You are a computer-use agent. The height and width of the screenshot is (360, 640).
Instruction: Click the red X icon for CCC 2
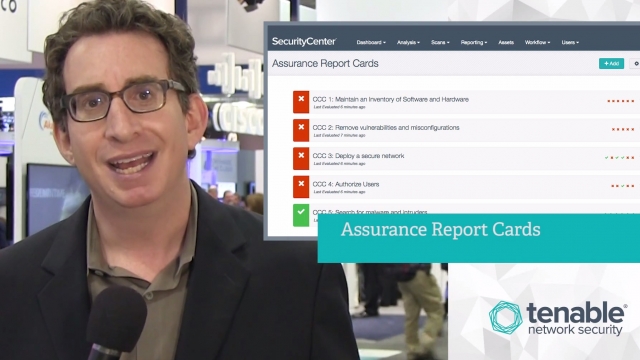pos(301,130)
